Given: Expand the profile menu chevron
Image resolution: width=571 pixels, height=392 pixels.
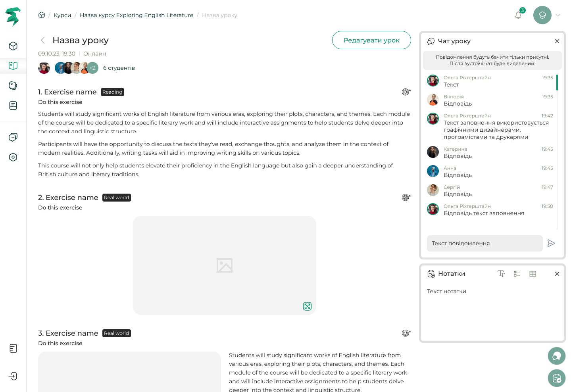Looking at the screenshot, I should pos(558,15).
